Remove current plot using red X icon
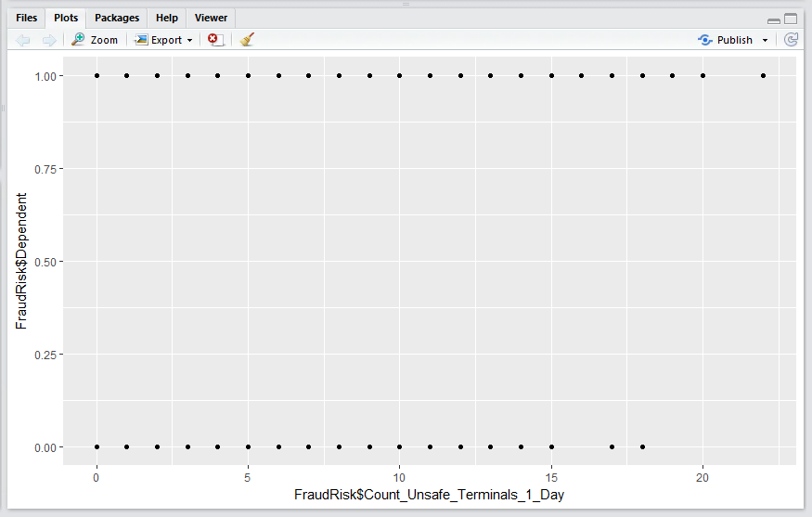The image size is (812, 517). (215, 40)
